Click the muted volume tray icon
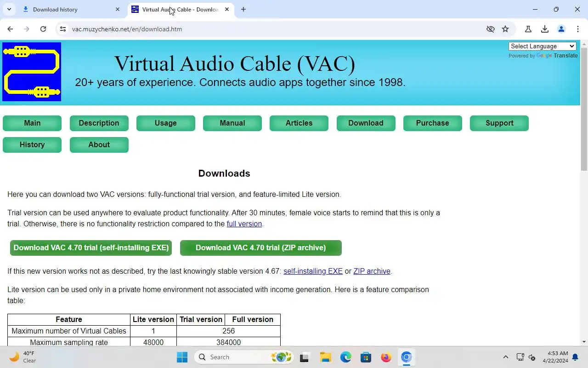Screen dimensions: 588x368 coord(532,357)
